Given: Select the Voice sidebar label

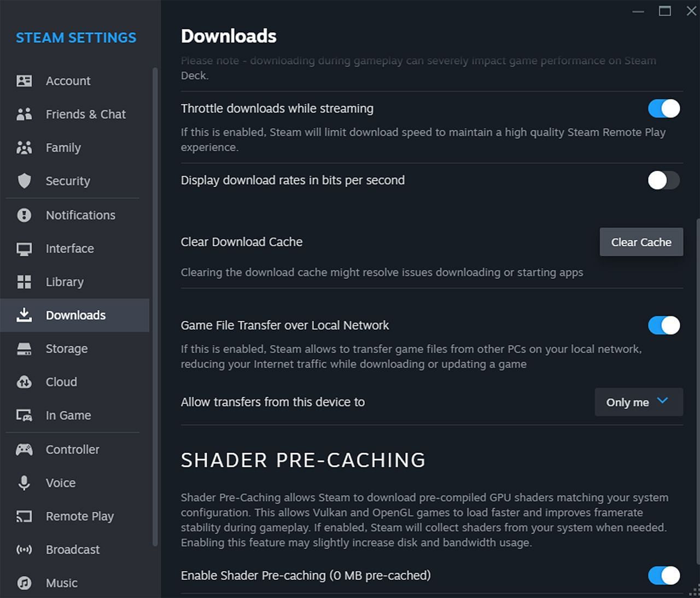Looking at the screenshot, I should (x=61, y=483).
